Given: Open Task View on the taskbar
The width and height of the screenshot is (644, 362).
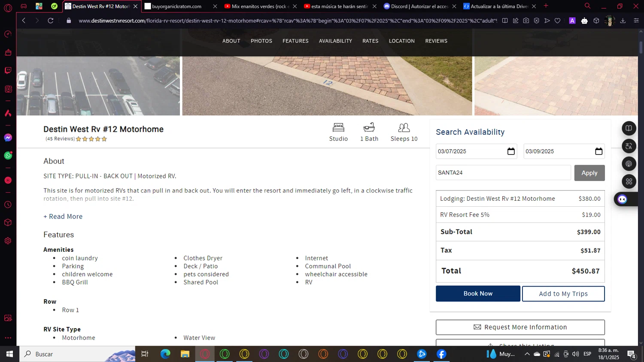Looking at the screenshot, I should (x=145, y=354).
